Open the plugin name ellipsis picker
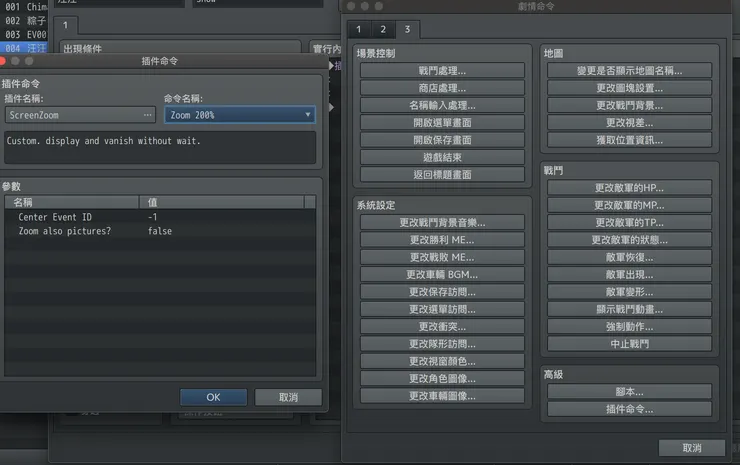Image resolution: width=740 pixels, height=465 pixels. pyautogui.click(x=147, y=115)
